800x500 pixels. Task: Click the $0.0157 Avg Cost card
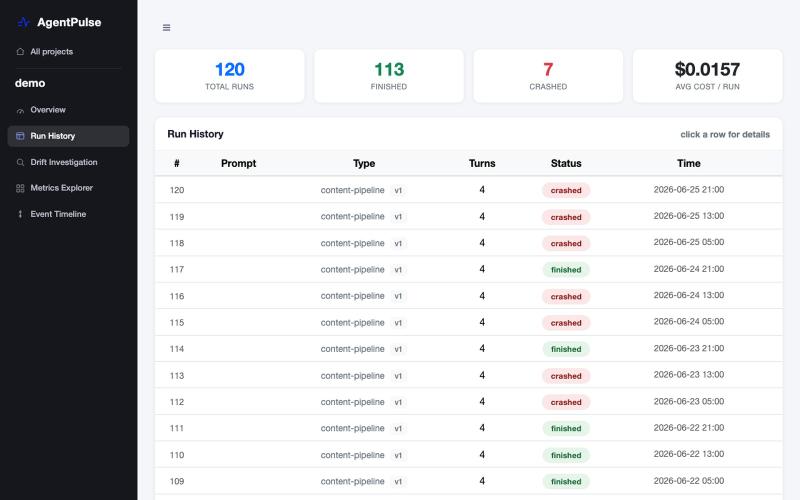click(707, 76)
